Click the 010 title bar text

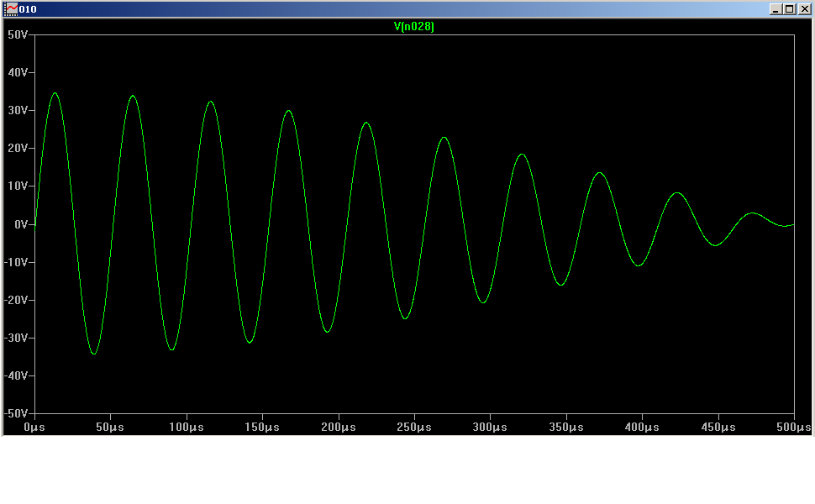[x=28, y=8]
